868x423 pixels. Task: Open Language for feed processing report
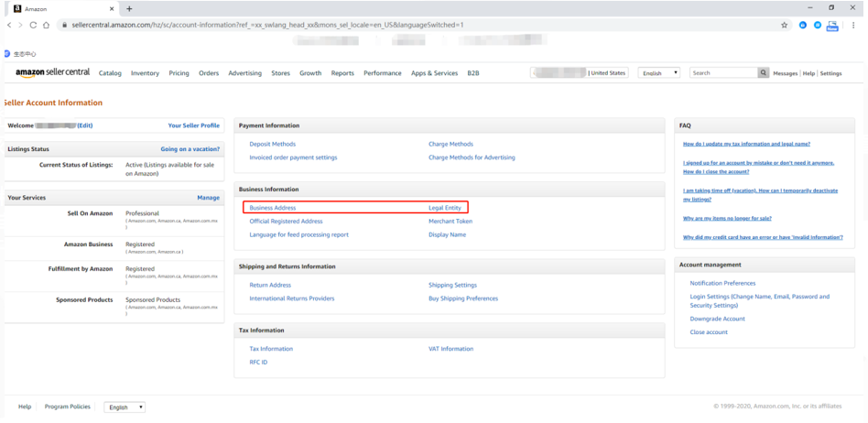298,234
